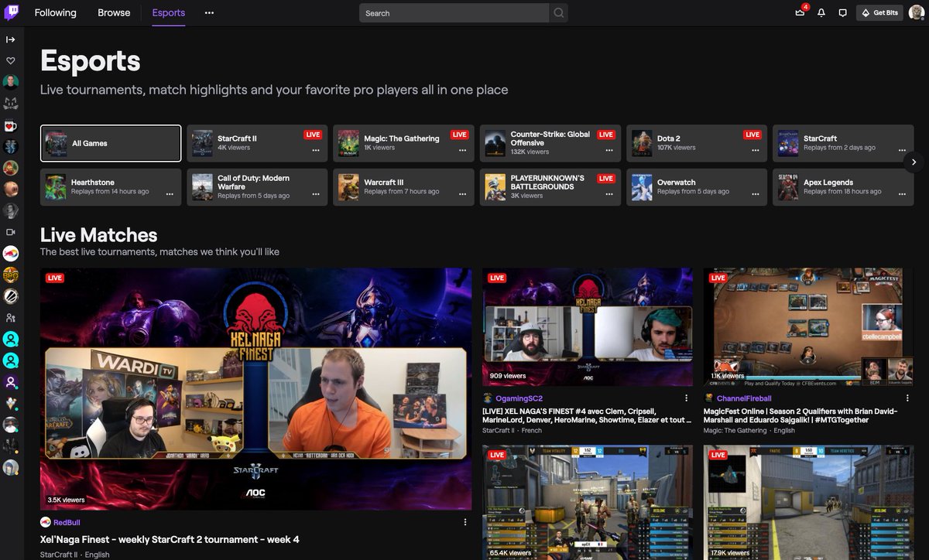Open Call of Duty card options menu
Image resolution: width=929 pixels, height=560 pixels.
pyautogui.click(x=316, y=195)
